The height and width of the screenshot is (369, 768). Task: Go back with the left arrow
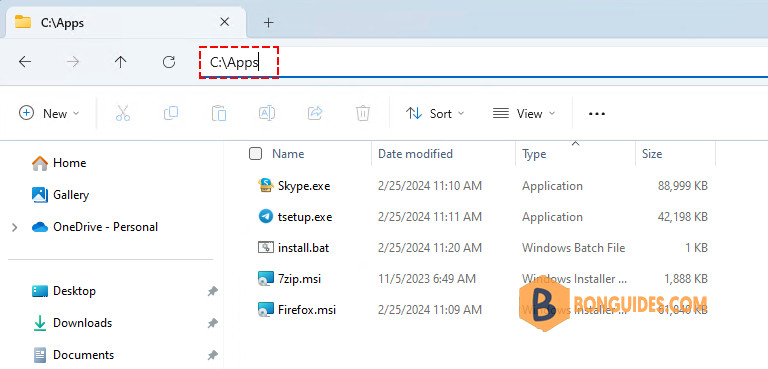point(24,62)
